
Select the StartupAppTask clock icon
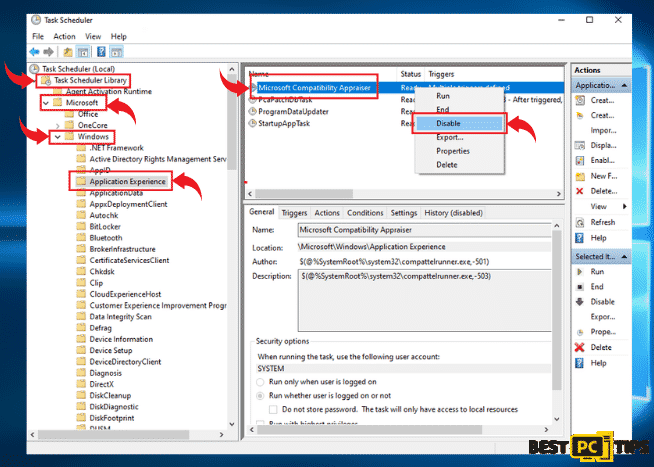[252, 123]
